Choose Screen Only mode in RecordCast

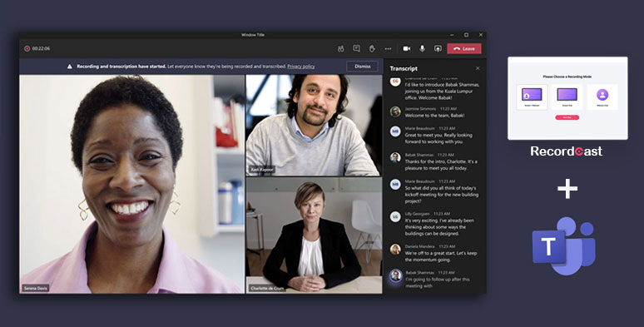point(567,97)
